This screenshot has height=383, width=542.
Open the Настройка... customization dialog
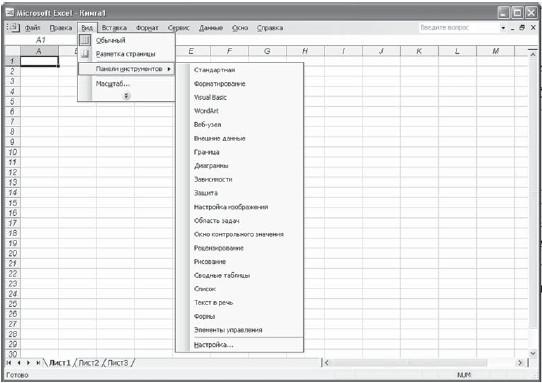tap(240, 345)
